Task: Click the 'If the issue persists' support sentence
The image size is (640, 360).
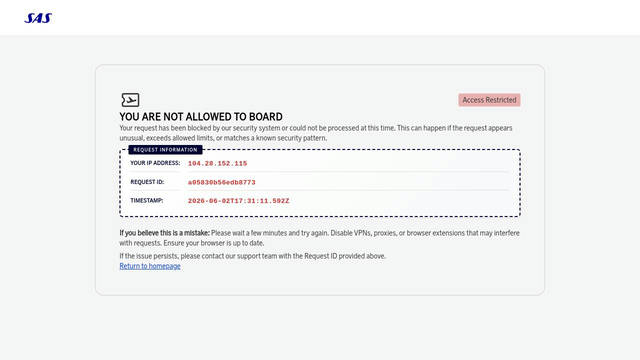Action: coord(253,256)
